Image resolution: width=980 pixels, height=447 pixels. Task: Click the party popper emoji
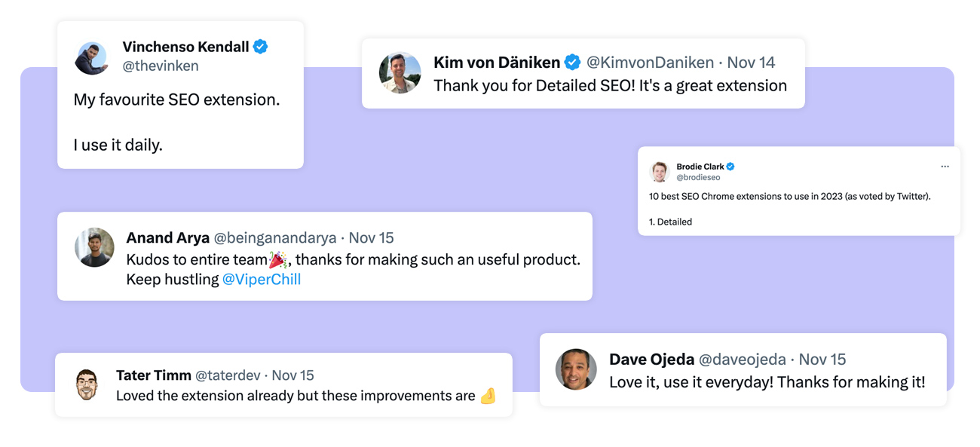click(x=277, y=260)
